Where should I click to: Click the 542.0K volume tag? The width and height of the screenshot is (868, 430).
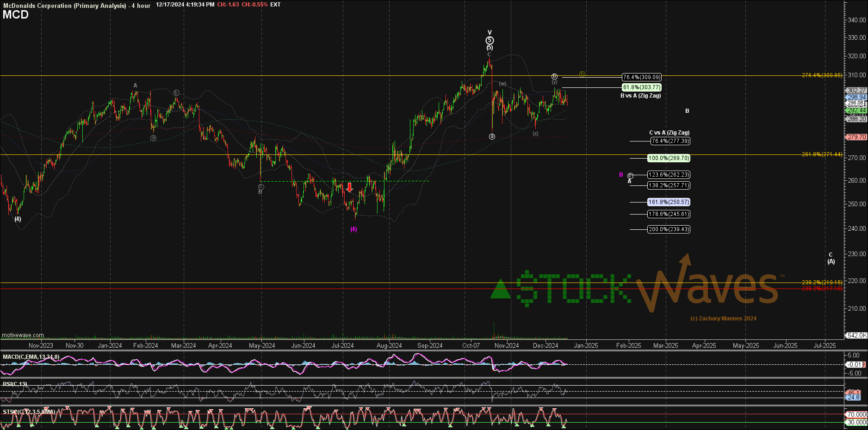point(856,335)
